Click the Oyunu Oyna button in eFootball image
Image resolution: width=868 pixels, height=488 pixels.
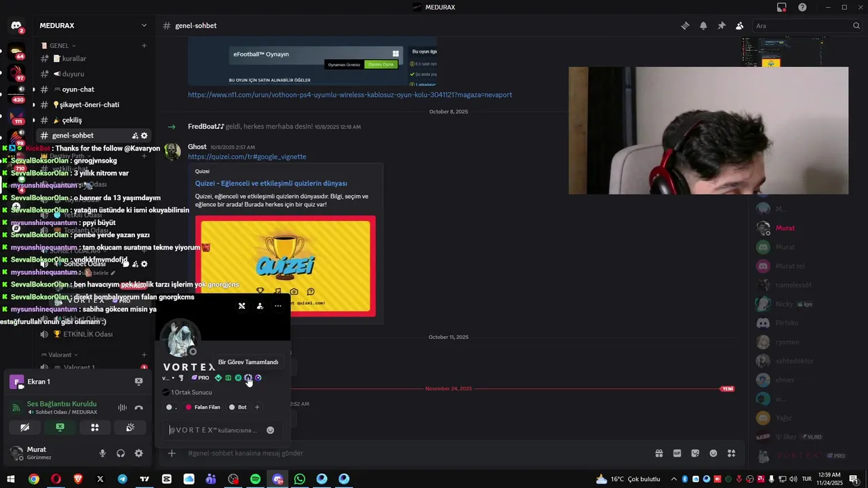pos(381,64)
